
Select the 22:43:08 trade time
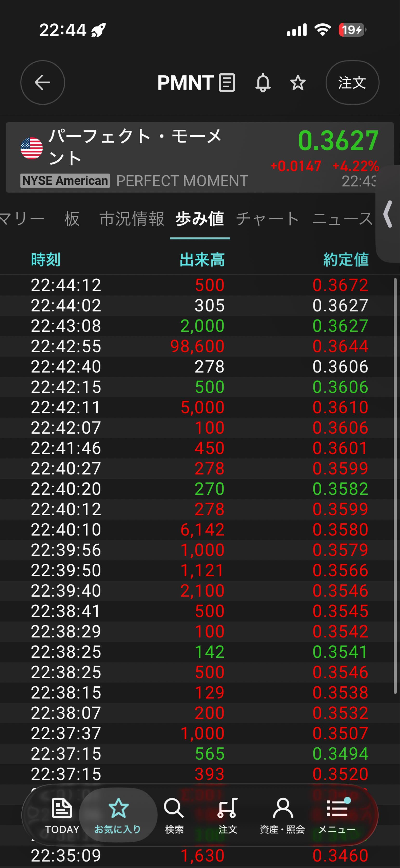pyautogui.click(x=66, y=326)
